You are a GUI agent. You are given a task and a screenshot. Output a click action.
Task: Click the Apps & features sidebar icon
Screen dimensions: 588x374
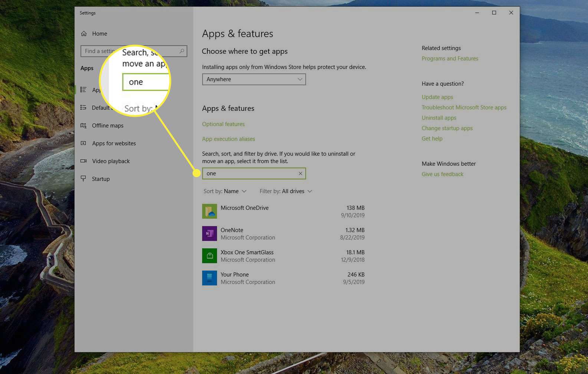[x=83, y=90]
